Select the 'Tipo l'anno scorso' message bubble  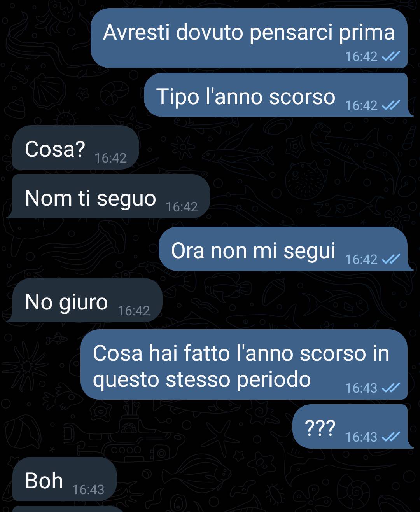point(278,95)
